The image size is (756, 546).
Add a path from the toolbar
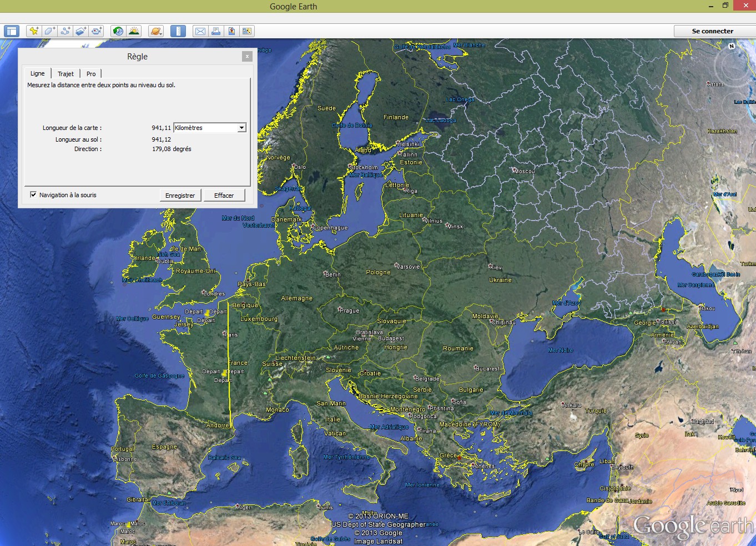65,31
